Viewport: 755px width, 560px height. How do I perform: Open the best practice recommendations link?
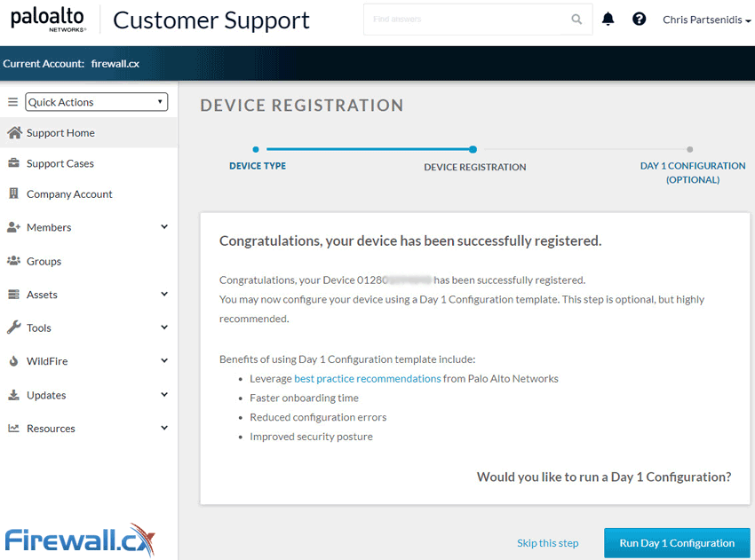click(x=368, y=379)
